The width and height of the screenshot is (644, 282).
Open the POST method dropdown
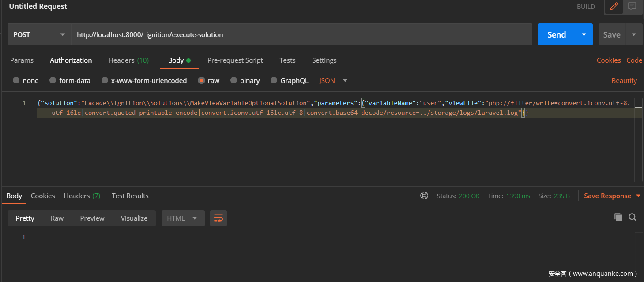[39, 34]
